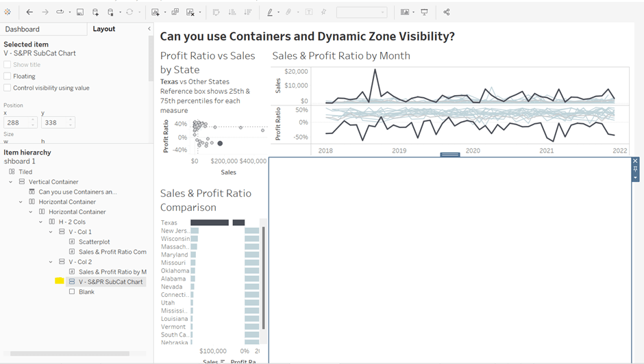Click the Save icon in toolbar

coord(80,12)
